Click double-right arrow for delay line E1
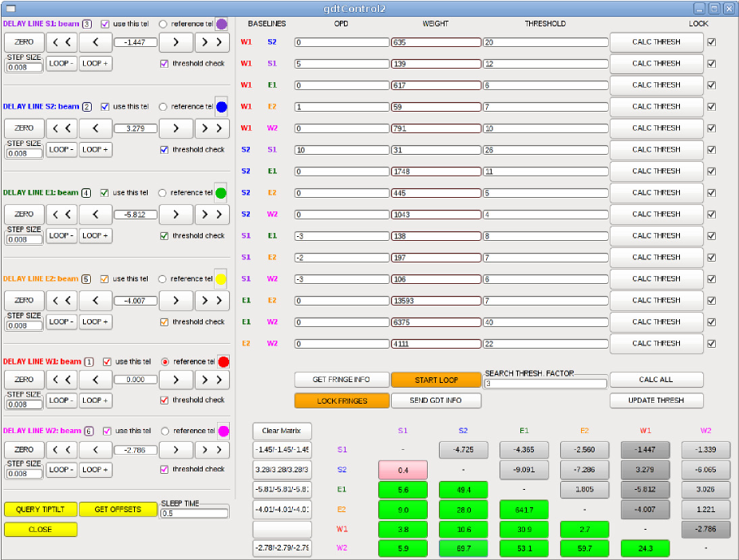Image resolution: width=739 pixels, height=560 pixels. pyautogui.click(x=212, y=215)
